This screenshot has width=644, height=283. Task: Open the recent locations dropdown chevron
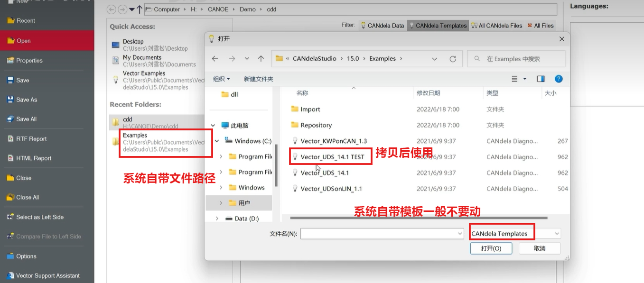point(247,59)
